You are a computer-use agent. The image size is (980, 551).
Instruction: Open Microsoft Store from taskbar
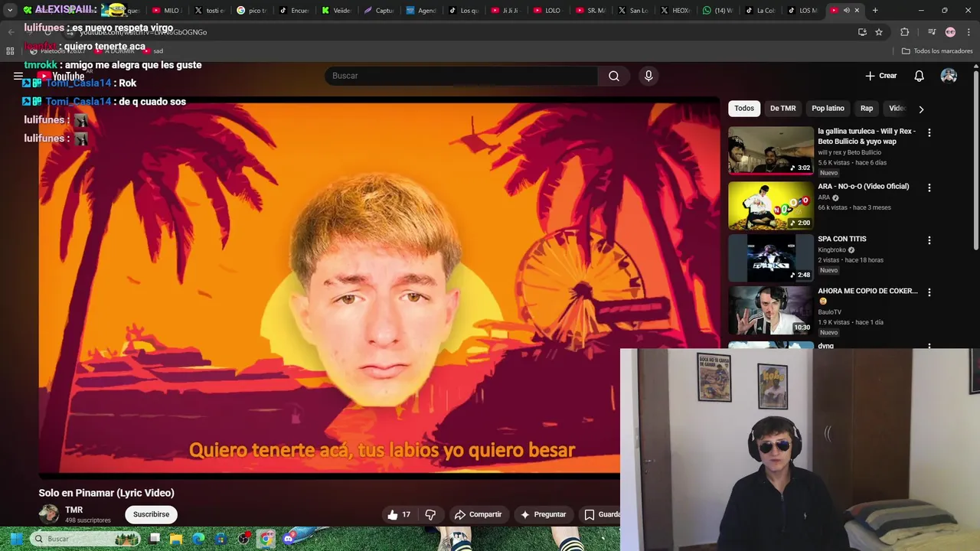pos(220,539)
